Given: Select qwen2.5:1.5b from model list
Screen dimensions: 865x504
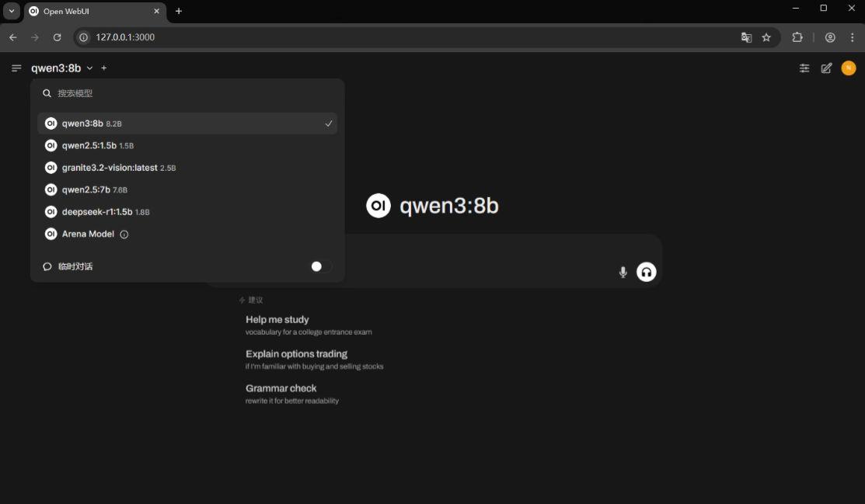Looking at the screenshot, I should pos(89,145).
